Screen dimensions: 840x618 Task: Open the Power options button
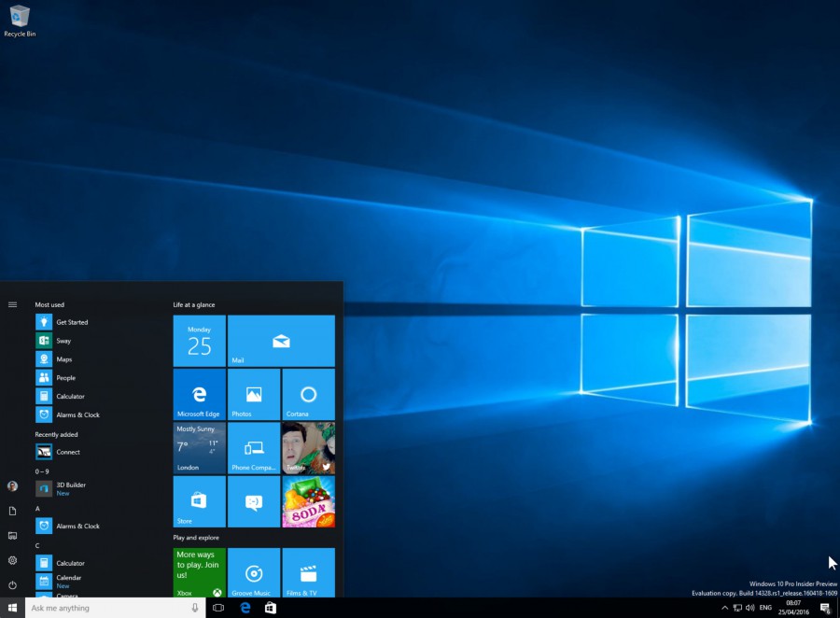(12, 584)
